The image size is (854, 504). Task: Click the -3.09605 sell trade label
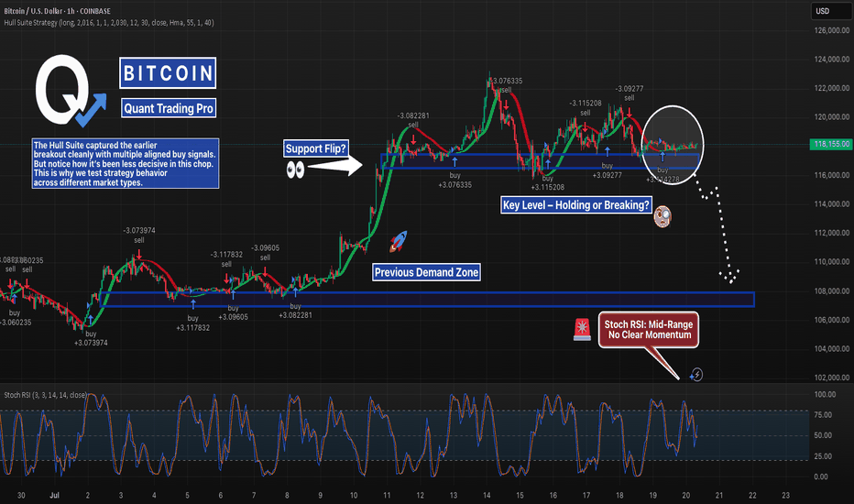coord(265,253)
